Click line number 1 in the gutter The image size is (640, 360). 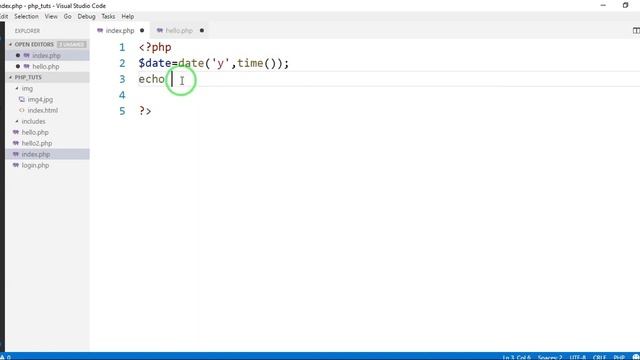pos(122,47)
